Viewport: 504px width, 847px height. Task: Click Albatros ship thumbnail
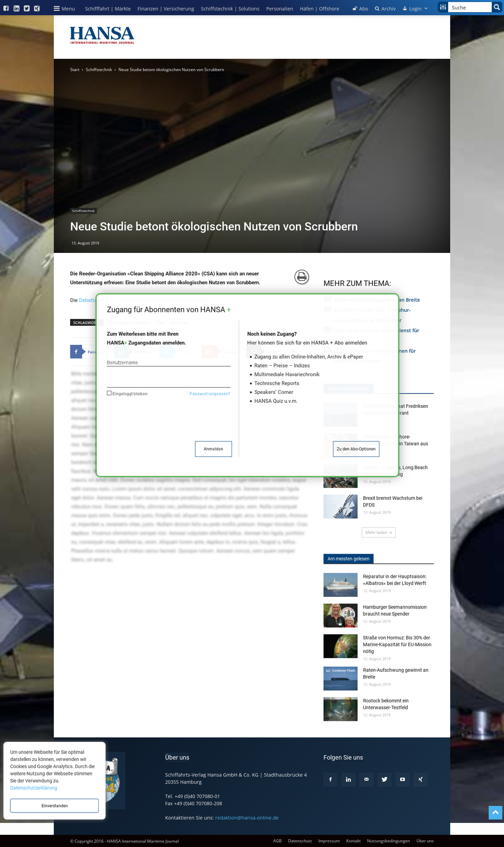coord(340,585)
